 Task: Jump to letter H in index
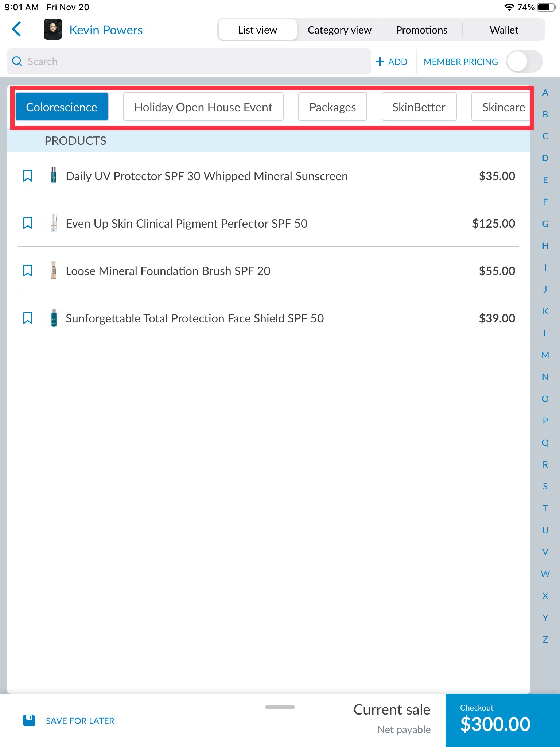click(x=545, y=246)
